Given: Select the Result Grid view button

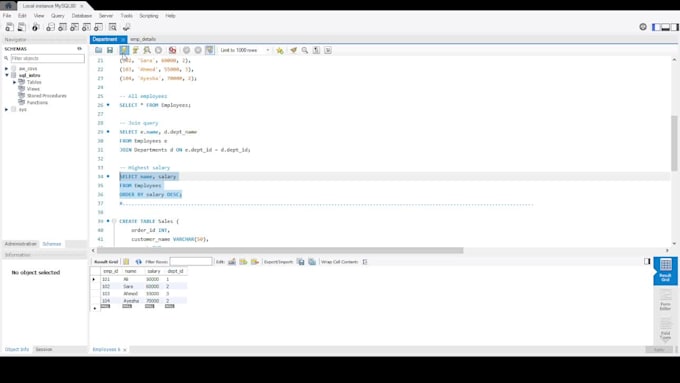Looking at the screenshot, I should [665, 271].
